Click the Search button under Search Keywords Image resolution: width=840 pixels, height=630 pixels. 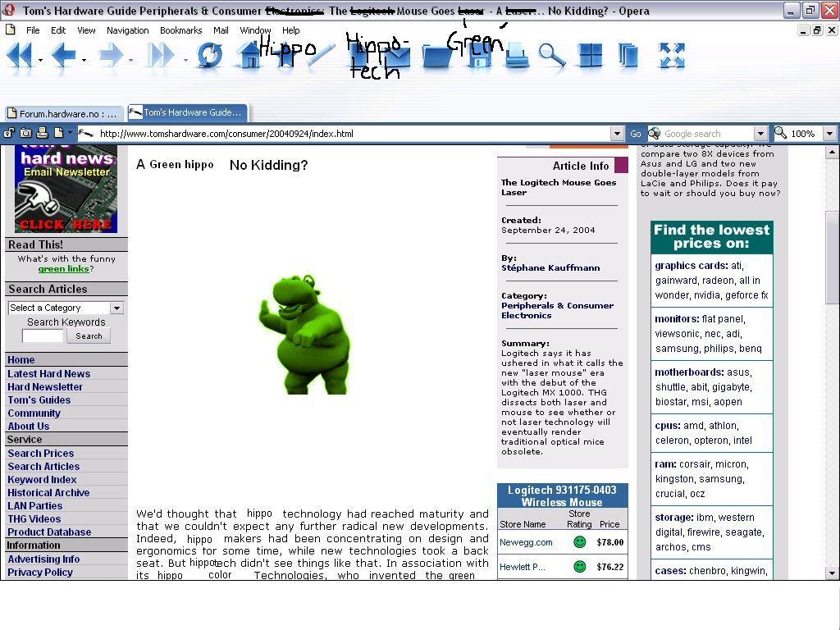click(x=89, y=336)
